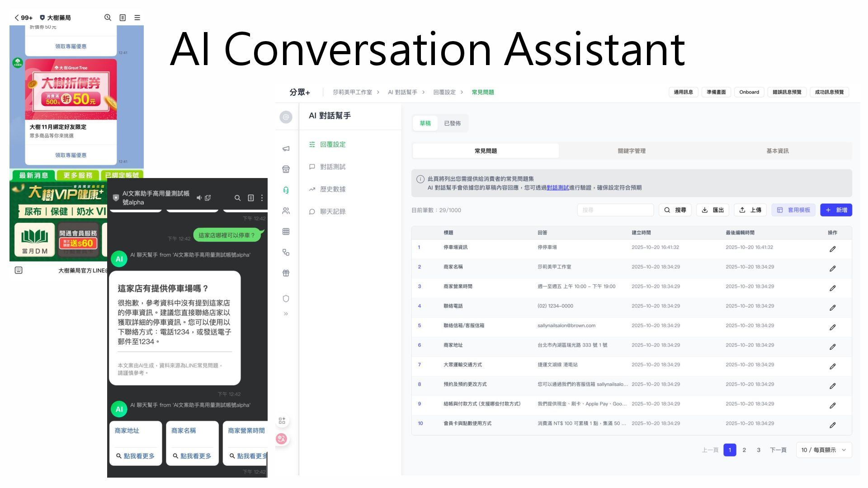Open the megaphone broadcast sidebar icon
Screen dimensions: 868x488
click(286, 149)
